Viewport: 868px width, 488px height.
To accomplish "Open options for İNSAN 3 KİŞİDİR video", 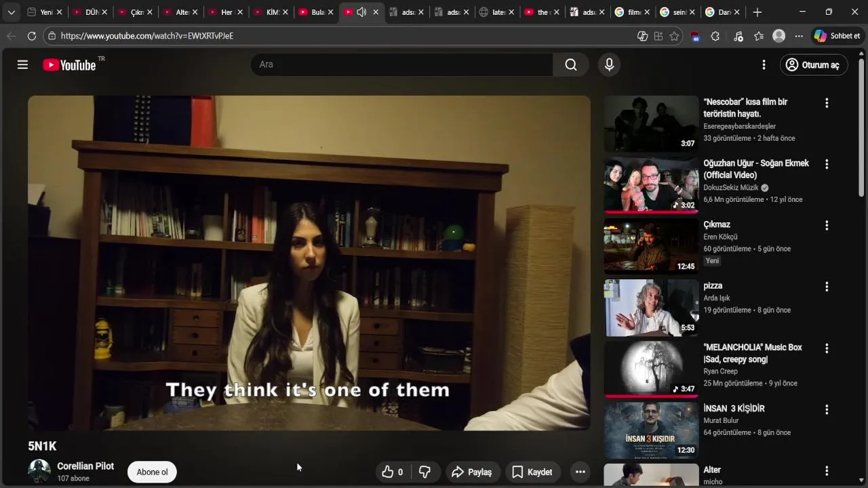I will click(827, 409).
